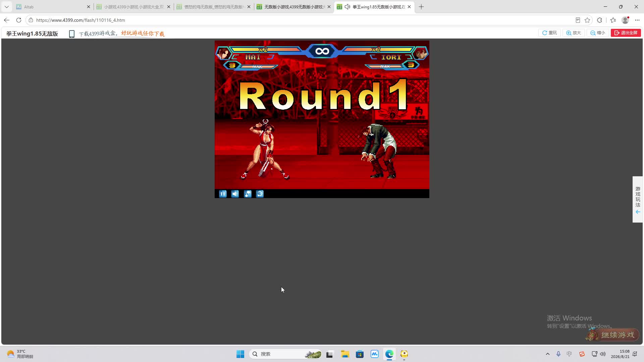644x362 pixels.
Task: Open the tab search dropdown
Action: click(x=7, y=7)
